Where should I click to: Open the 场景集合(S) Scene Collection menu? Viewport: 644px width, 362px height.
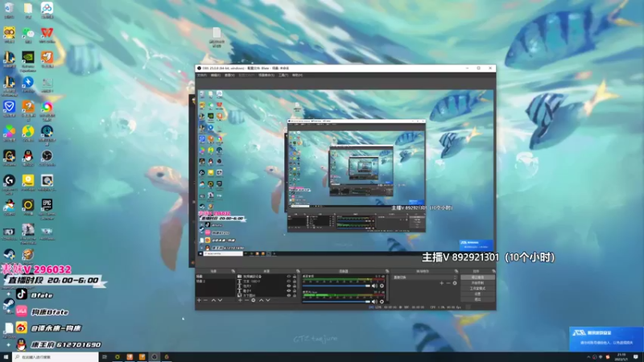tap(266, 75)
